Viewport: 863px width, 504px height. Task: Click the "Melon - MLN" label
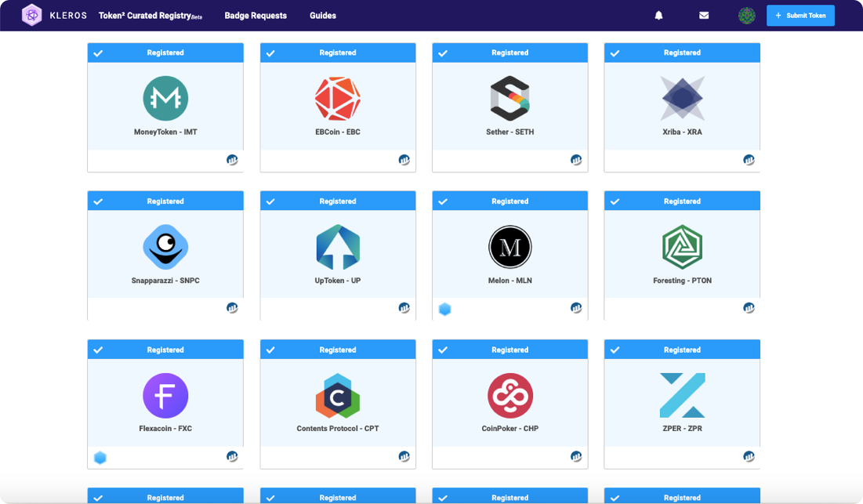(510, 281)
